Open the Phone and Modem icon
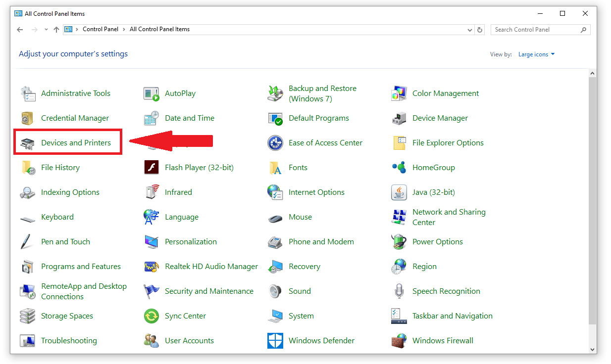Viewport: 611px width, 364px height. (x=275, y=242)
